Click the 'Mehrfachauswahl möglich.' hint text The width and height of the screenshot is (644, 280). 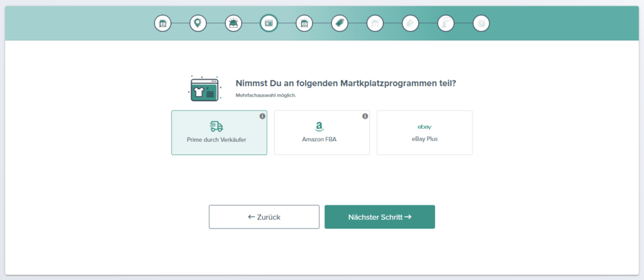point(265,95)
